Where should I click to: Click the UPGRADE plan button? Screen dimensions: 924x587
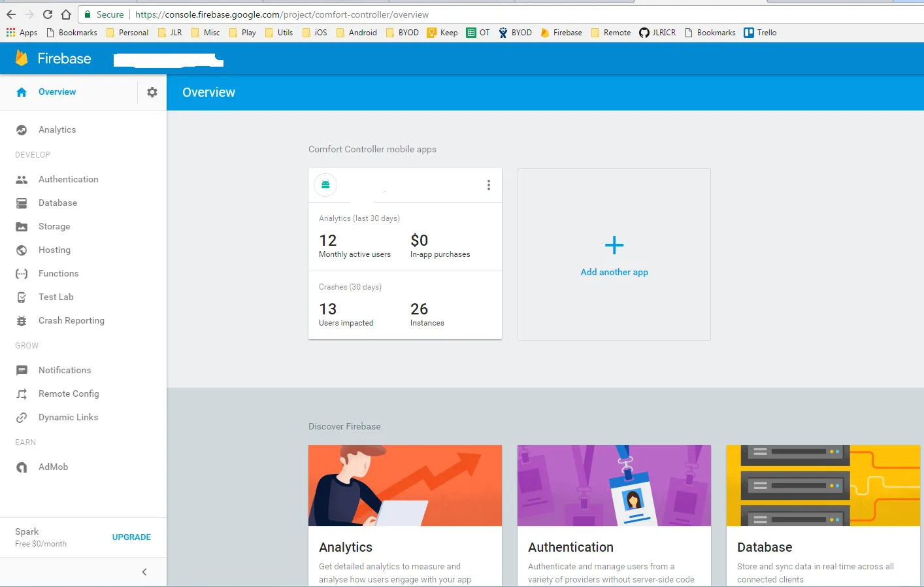[131, 537]
